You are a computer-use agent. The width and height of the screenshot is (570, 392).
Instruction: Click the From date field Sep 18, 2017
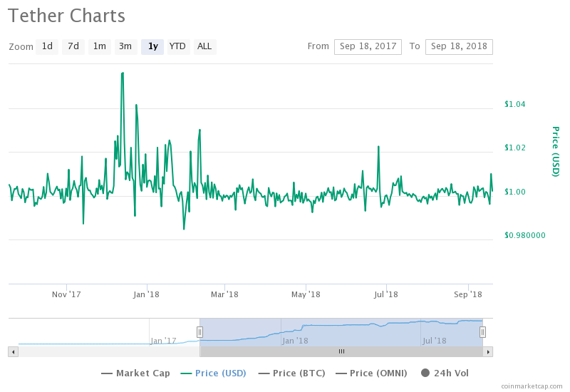368,46
